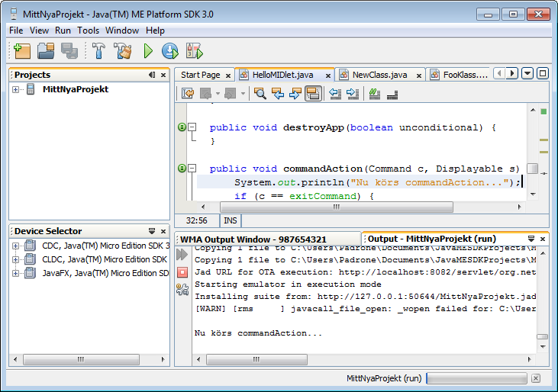
Task: Click the wrench settings icon in Output
Action: (x=182, y=290)
